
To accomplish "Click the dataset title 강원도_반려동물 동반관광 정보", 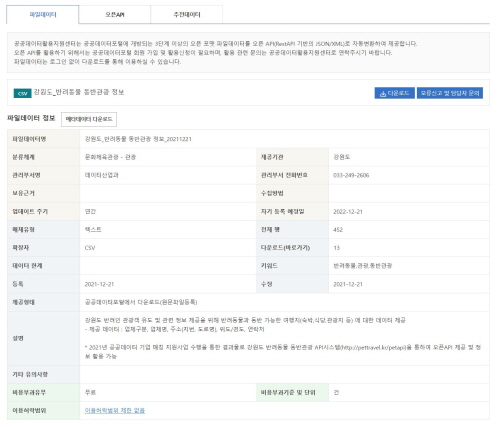I will point(79,92).
